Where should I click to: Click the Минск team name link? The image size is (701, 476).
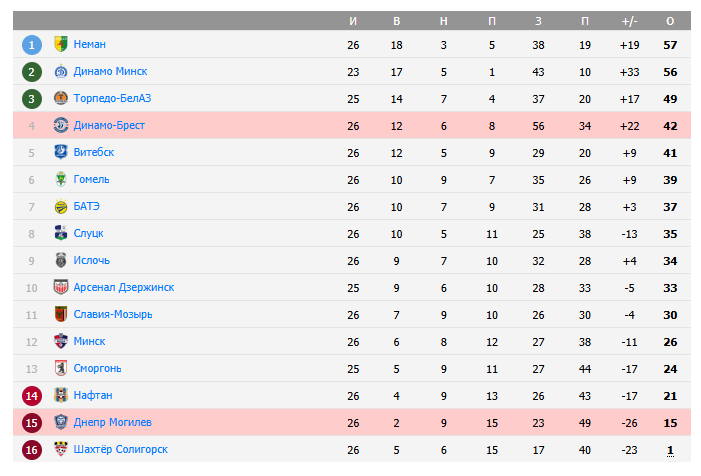(89, 341)
